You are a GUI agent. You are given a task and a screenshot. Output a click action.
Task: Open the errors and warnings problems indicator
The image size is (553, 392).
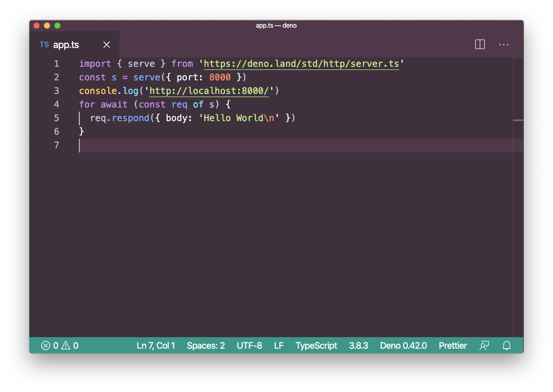(60, 346)
